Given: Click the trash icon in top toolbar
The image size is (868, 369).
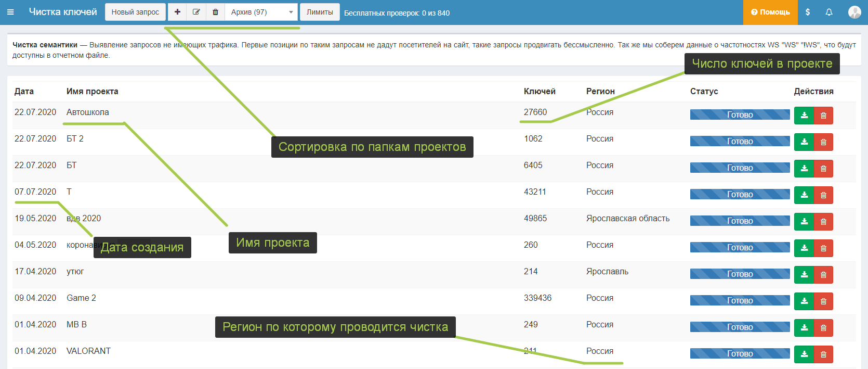Looking at the screenshot, I should click(x=215, y=12).
